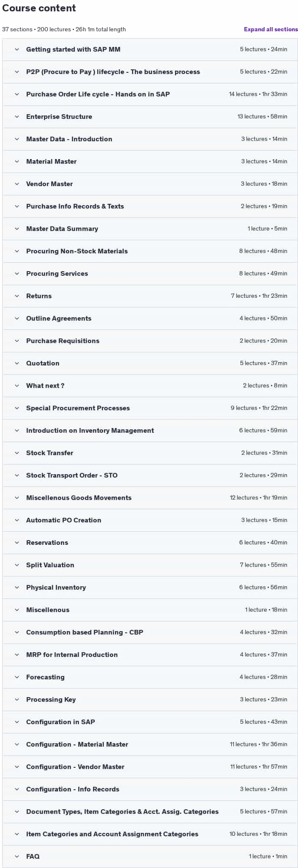Click the chevron beside Forecasting
This screenshot has width=298, height=868.
17,677
